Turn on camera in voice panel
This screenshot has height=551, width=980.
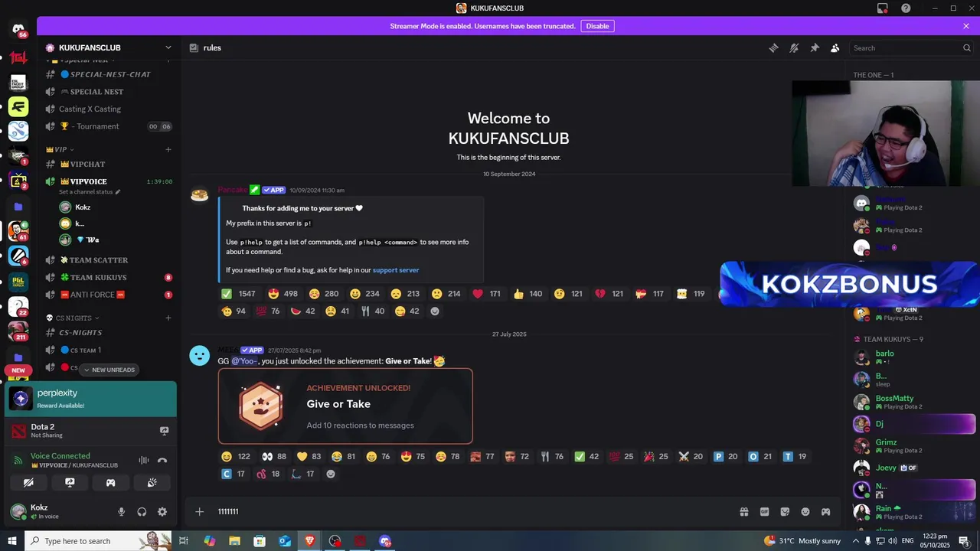pyautogui.click(x=28, y=483)
